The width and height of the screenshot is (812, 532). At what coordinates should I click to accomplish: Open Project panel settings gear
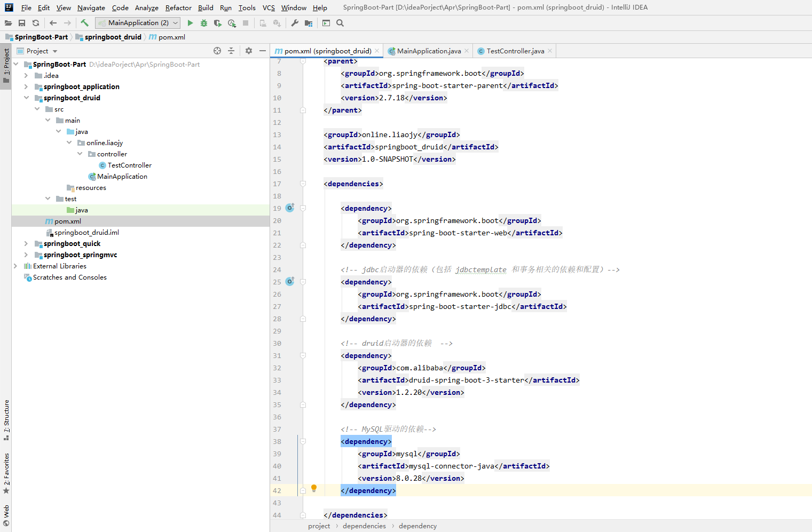click(249, 51)
